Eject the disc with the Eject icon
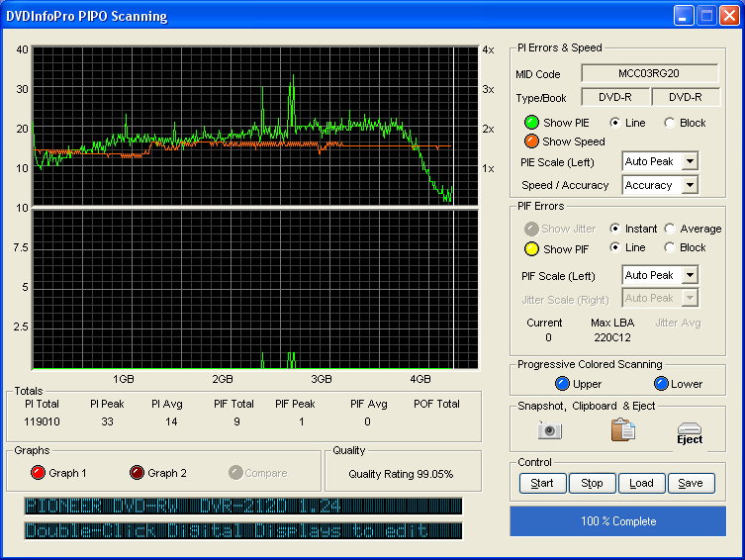This screenshot has width=745, height=560. click(x=690, y=432)
